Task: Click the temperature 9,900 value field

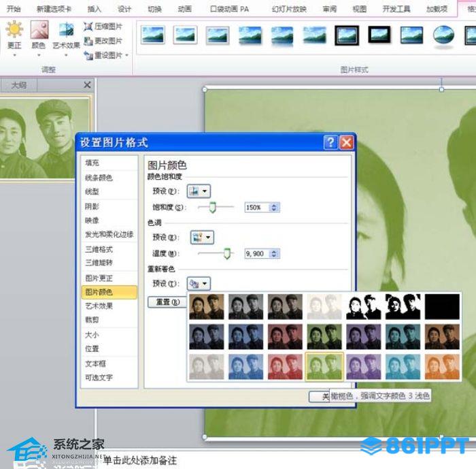Action: tap(257, 254)
